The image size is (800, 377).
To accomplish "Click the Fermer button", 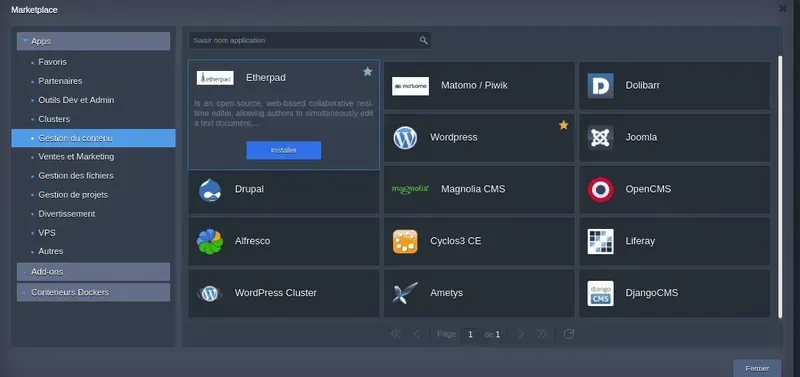I will [x=757, y=368].
